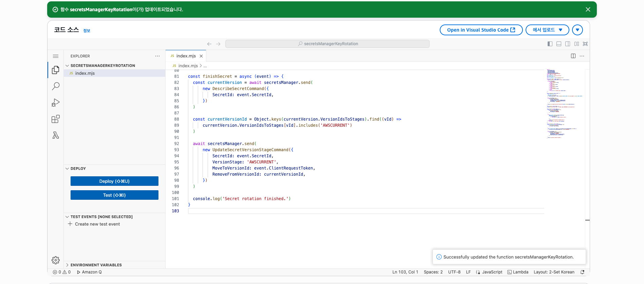Open the Manage gear icon

tap(56, 260)
